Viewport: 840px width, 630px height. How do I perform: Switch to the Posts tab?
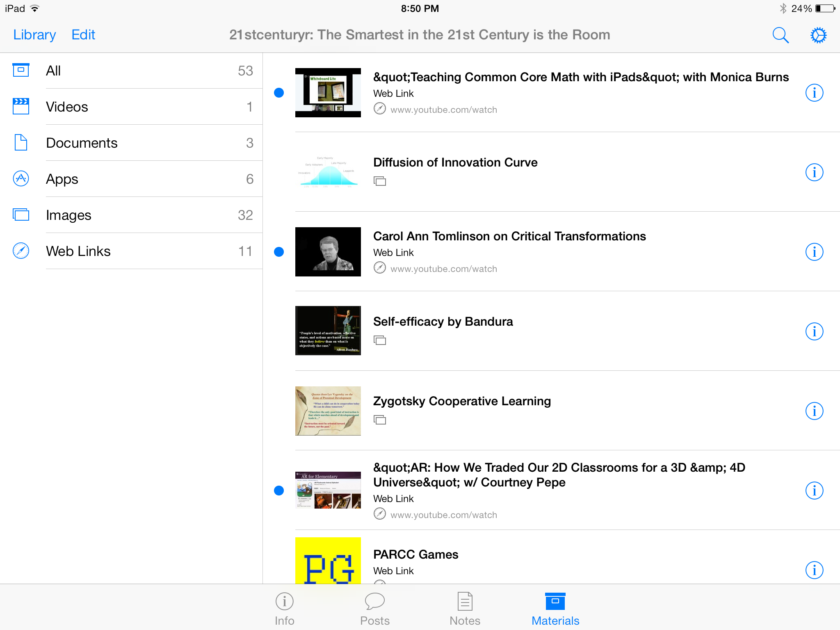[374, 609]
